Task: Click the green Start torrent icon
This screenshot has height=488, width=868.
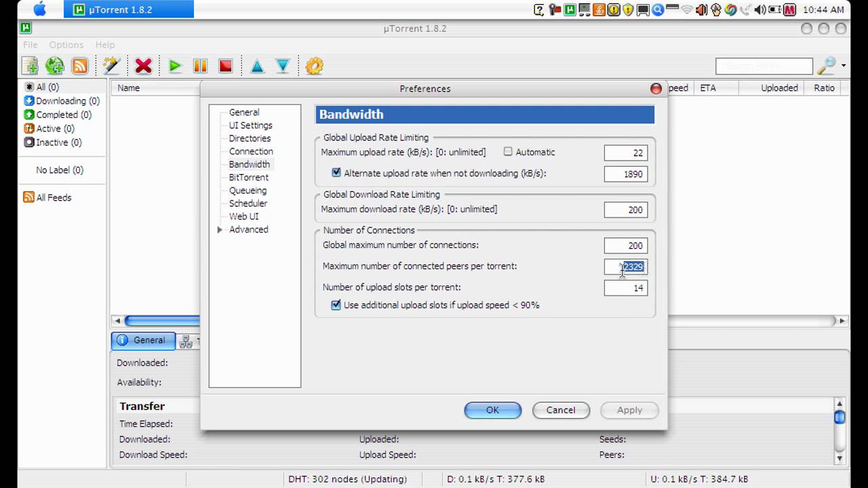Action: coord(175,66)
